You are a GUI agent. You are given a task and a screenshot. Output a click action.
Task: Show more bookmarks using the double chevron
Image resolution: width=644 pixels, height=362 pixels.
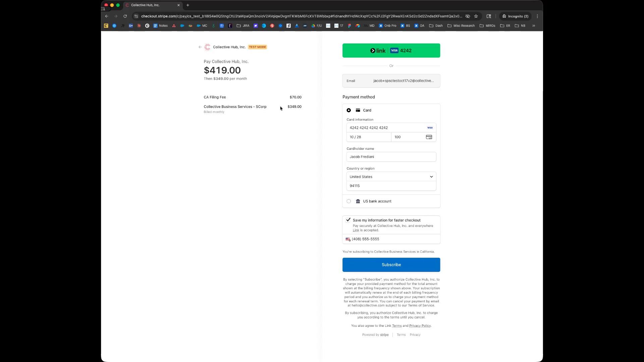pos(533,25)
